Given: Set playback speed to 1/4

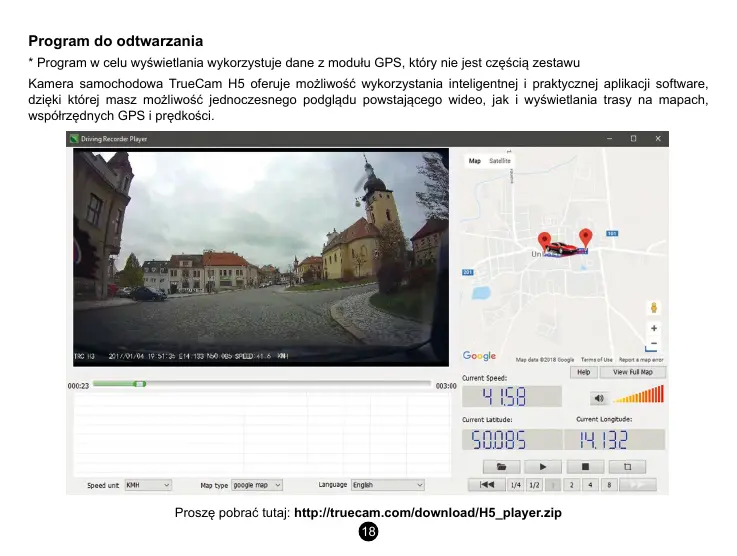Looking at the screenshot, I should [x=516, y=485].
